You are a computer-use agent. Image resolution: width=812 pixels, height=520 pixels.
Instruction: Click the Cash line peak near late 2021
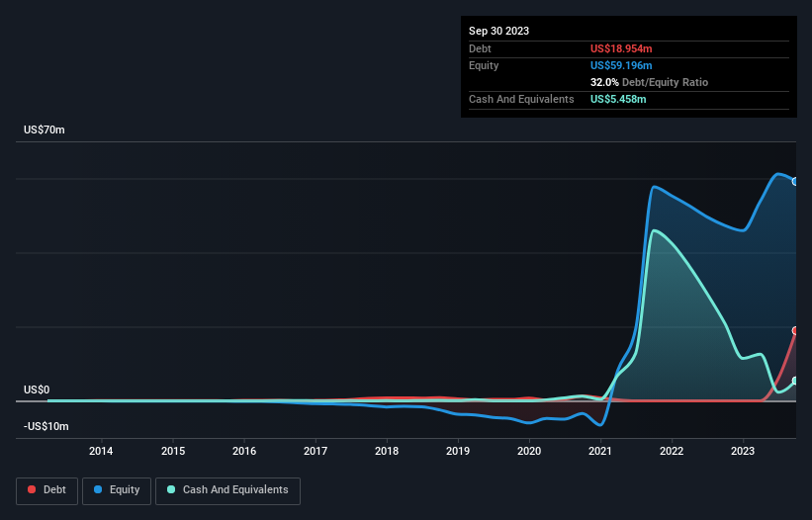pyautogui.click(x=655, y=230)
